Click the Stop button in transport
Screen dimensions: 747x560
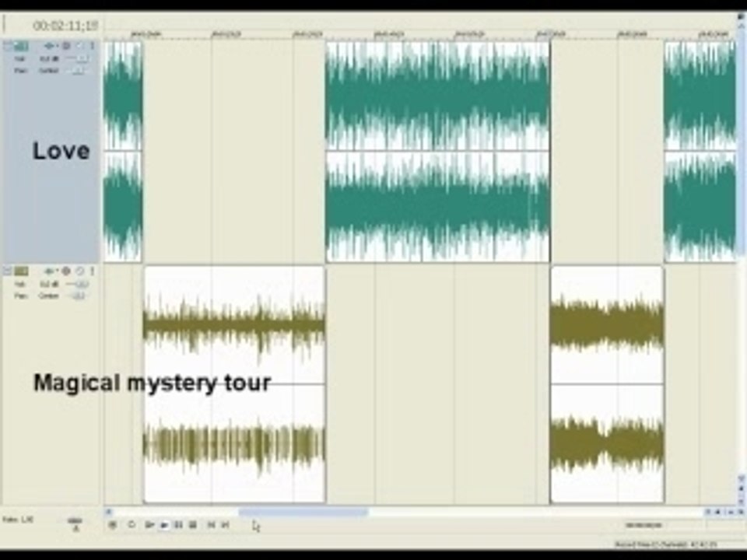(192, 525)
